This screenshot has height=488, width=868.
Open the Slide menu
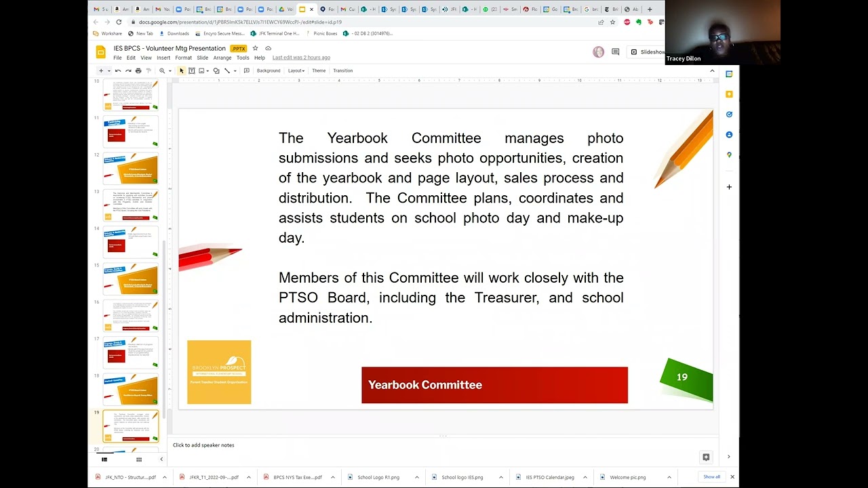[202, 58]
